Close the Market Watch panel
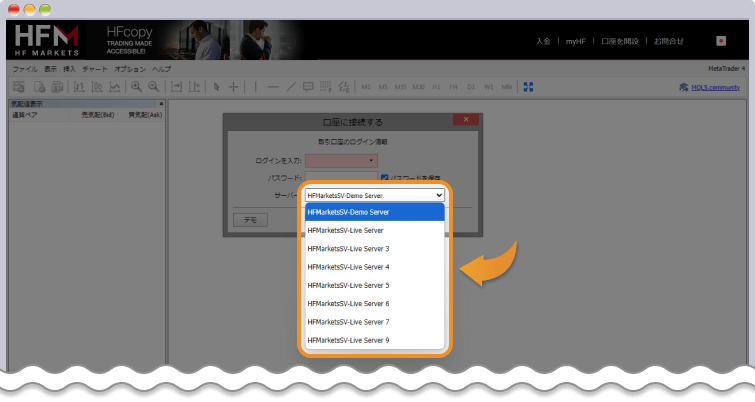This screenshot has width=755, height=402. pos(161,104)
